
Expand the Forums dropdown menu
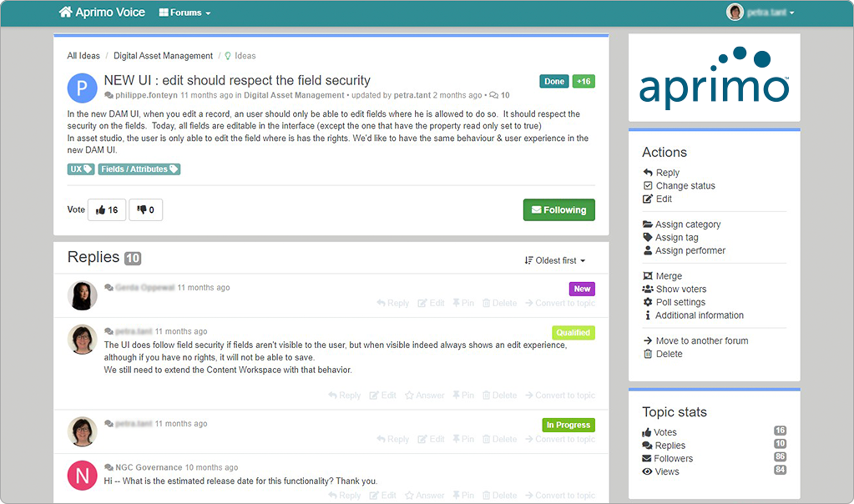pyautogui.click(x=185, y=13)
